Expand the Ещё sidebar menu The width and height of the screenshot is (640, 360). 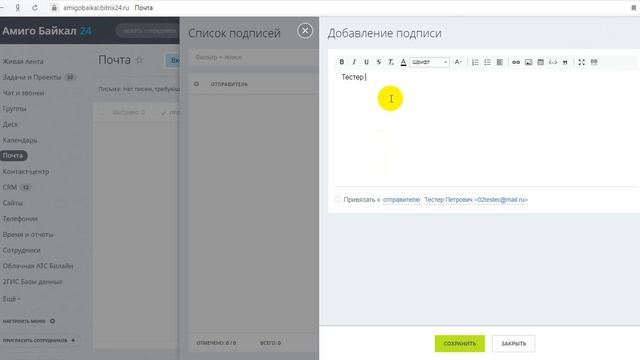pos(11,299)
